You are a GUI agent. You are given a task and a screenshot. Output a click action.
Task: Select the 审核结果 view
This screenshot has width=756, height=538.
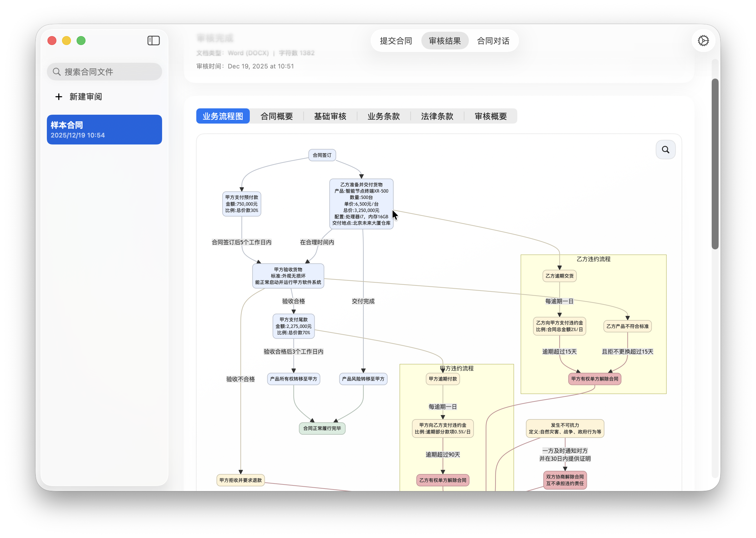pos(444,41)
